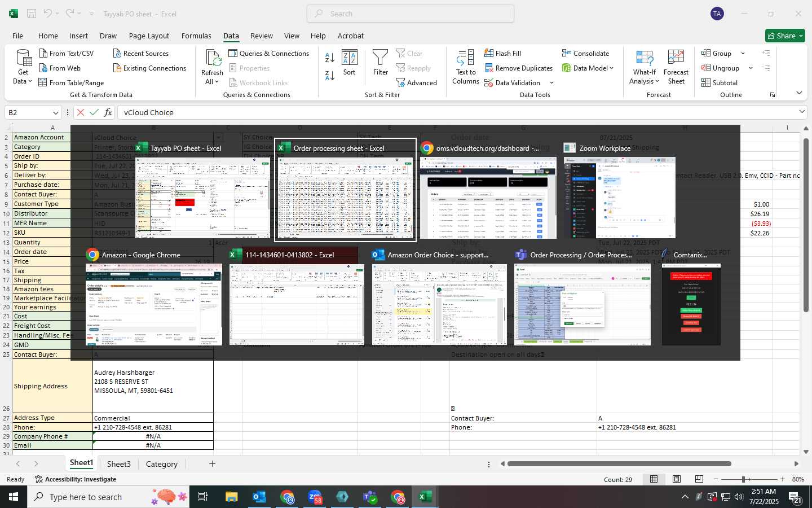Open the Category worksheet tab
Image resolution: width=812 pixels, height=508 pixels.
tap(162, 464)
